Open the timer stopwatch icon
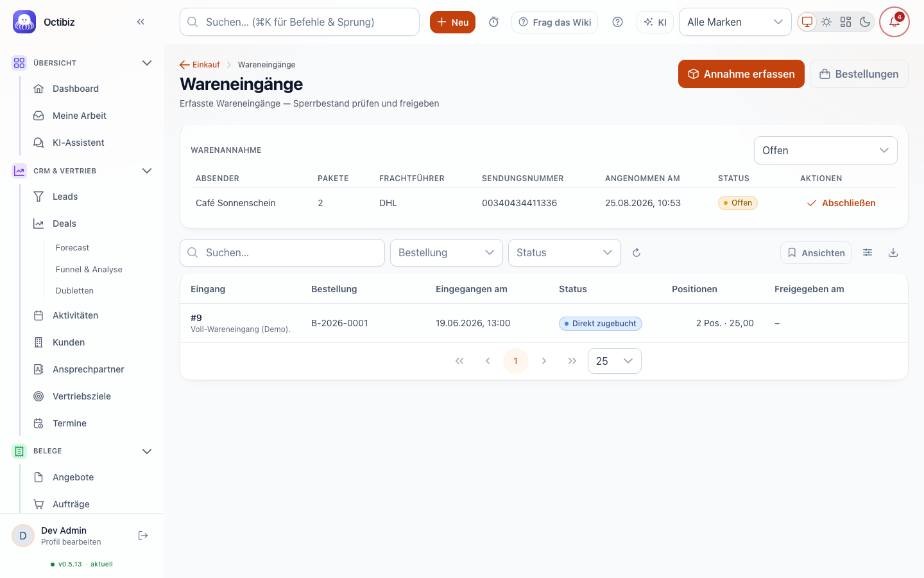The image size is (924, 578). point(493,22)
